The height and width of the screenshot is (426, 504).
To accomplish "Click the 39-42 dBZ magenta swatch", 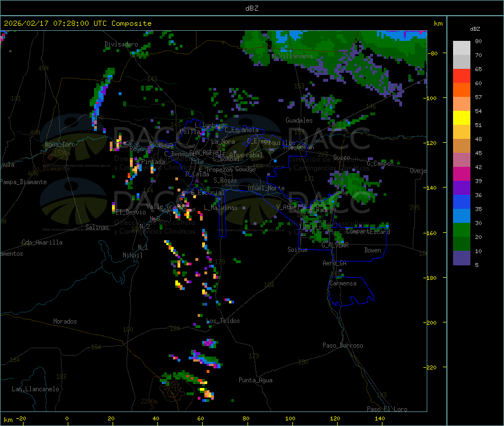I will [461, 174].
